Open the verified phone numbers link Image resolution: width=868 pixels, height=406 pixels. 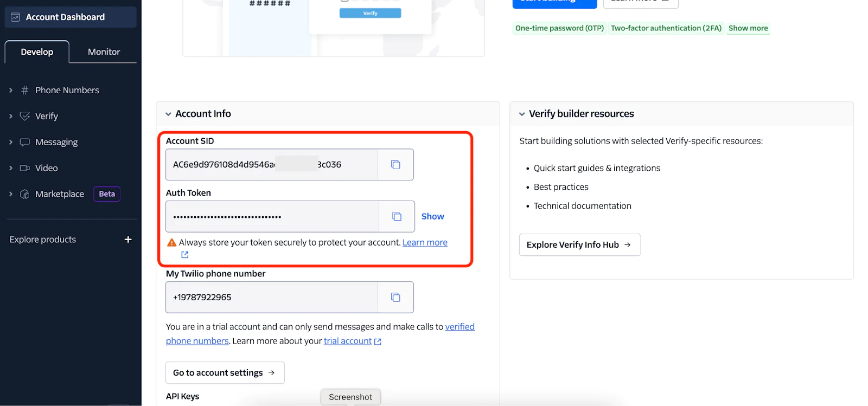tap(459, 327)
